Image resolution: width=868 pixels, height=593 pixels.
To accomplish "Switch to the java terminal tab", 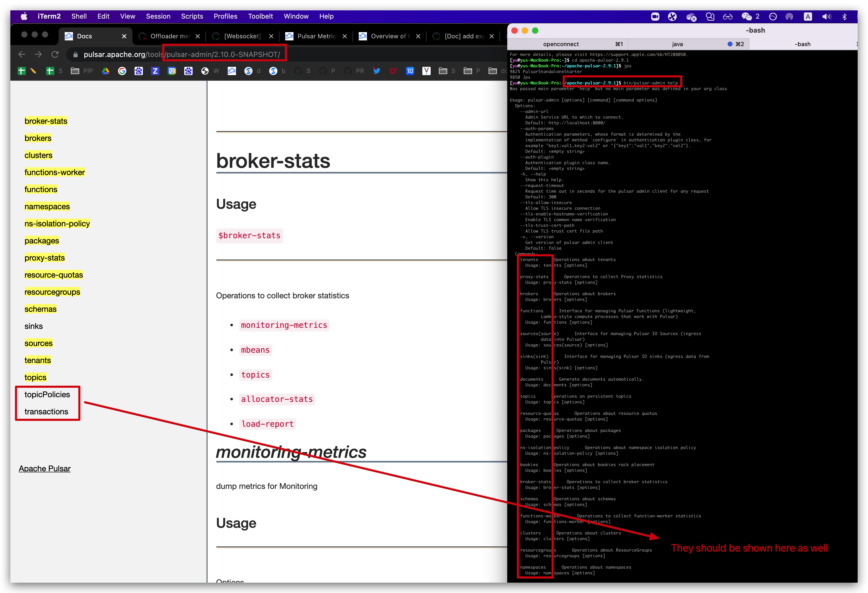I will click(x=677, y=44).
